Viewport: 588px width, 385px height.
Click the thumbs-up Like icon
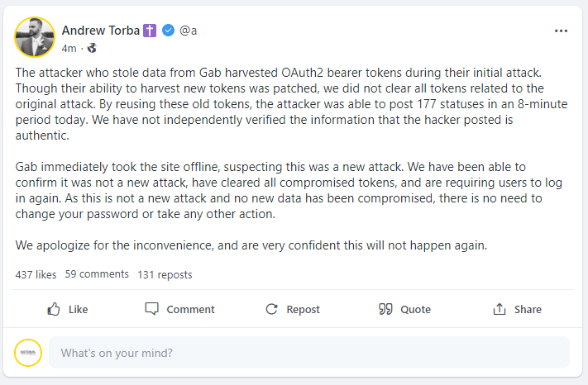coord(53,309)
